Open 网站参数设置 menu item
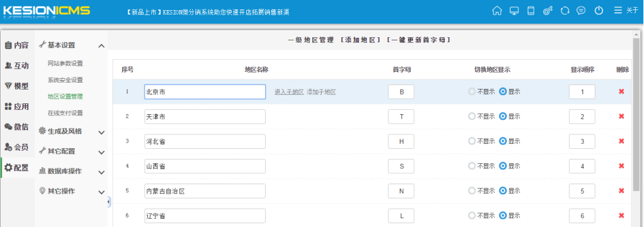 point(65,63)
